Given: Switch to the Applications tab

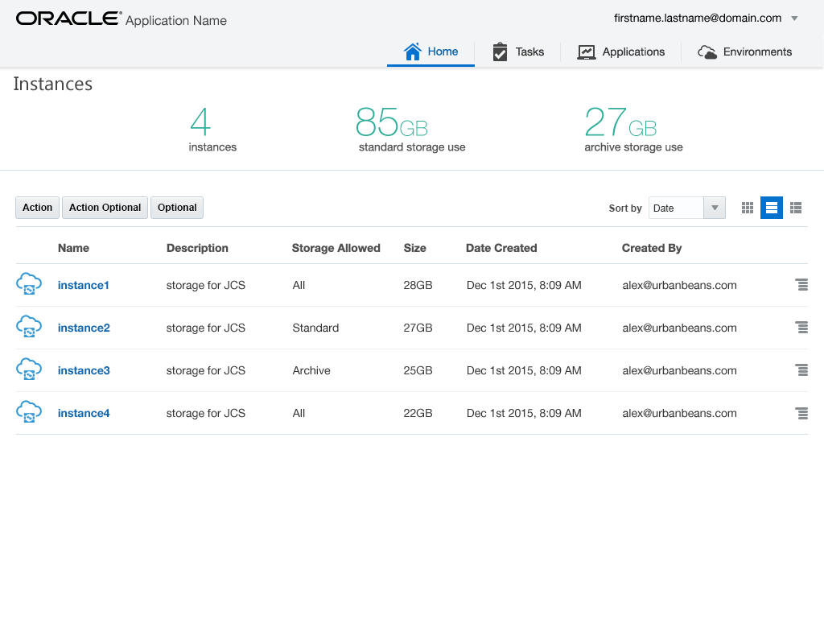Looking at the screenshot, I should pos(621,52).
